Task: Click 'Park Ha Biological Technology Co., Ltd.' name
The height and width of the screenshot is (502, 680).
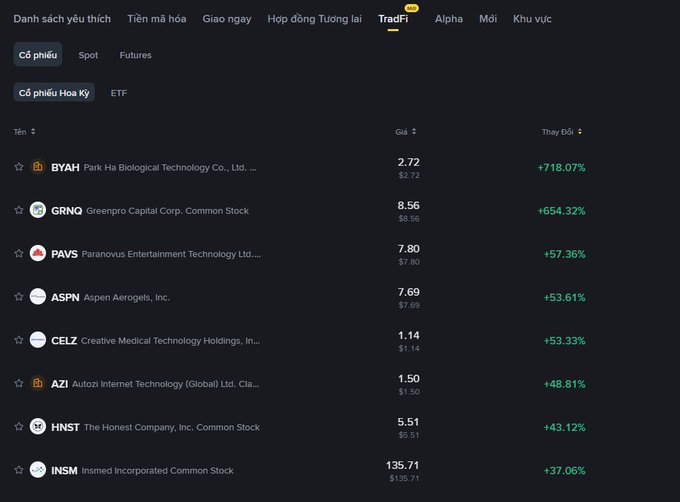Action: tap(170, 167)
